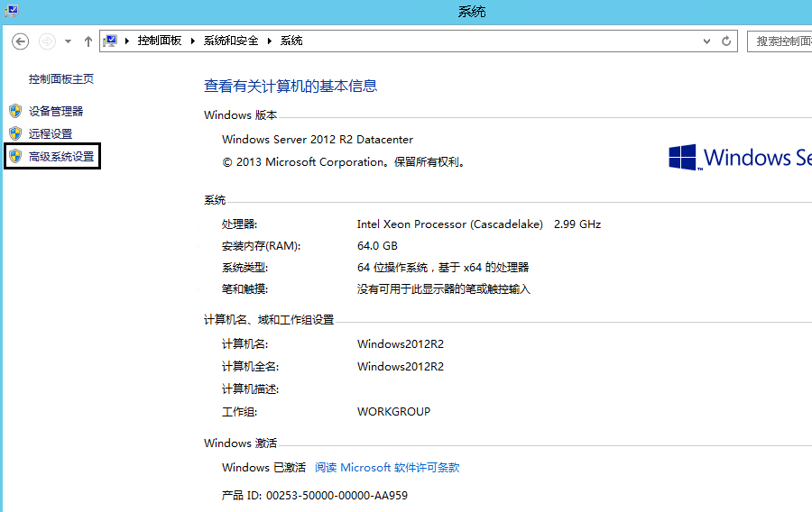Click the heading 查看有关计算机的基本信息

tap(291, 86)
